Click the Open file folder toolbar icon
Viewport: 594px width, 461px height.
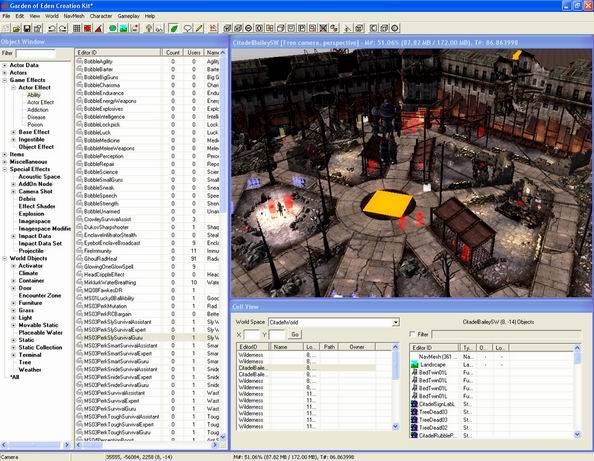[x=16, y=28]
